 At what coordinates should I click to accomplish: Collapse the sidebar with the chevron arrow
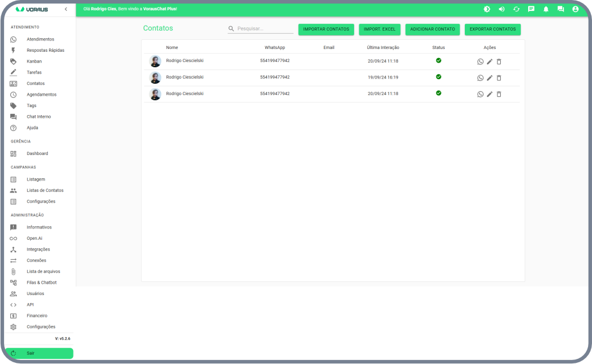(66, 9)
